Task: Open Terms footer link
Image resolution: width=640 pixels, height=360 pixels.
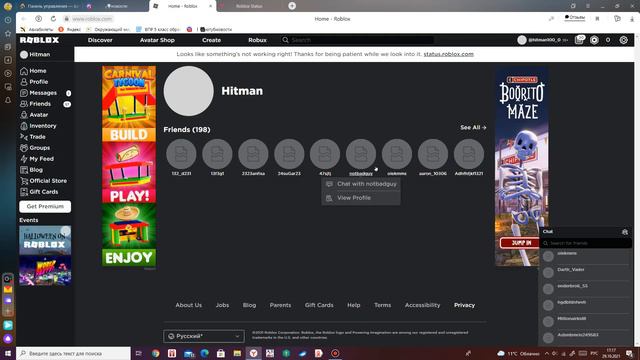Action: pos(382,305)
